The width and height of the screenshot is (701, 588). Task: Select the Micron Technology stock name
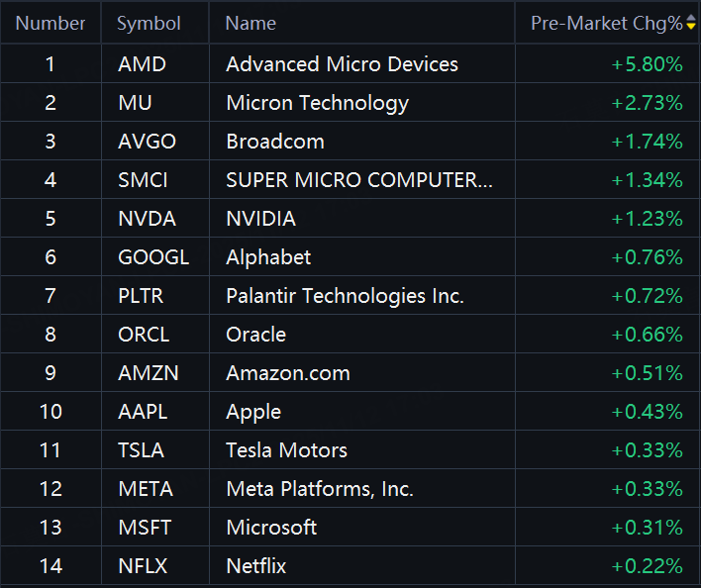tap(317, 103)
